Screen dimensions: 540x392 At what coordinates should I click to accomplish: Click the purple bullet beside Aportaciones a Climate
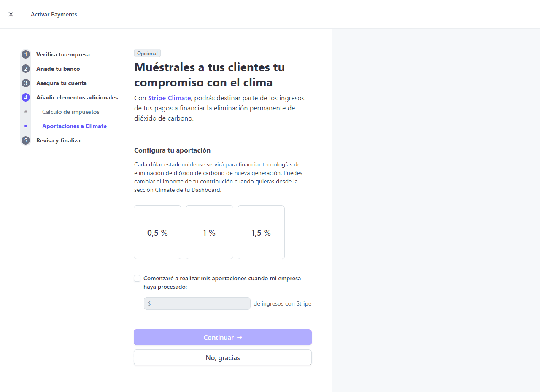coord(26,126)
